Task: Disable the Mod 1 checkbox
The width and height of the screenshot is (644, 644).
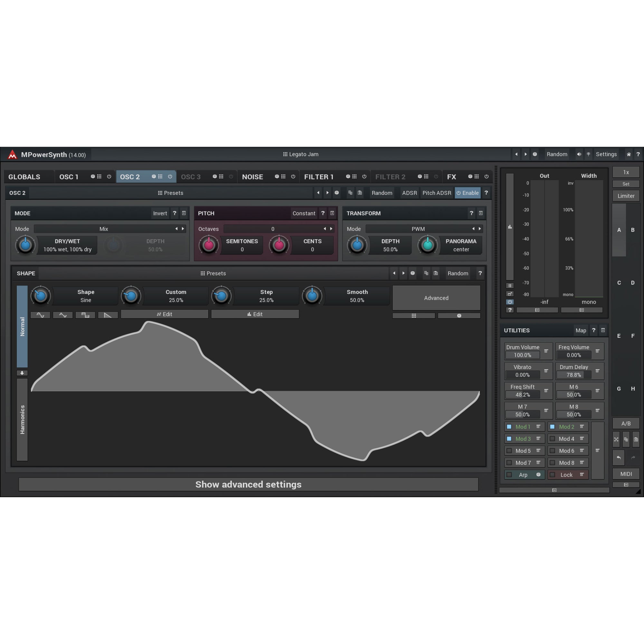Action: (x=509, y=427)
